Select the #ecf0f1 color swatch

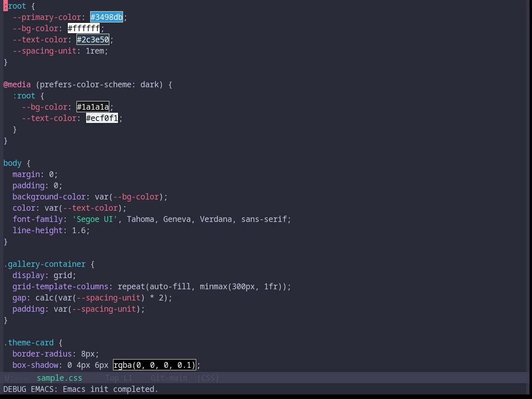102,118
